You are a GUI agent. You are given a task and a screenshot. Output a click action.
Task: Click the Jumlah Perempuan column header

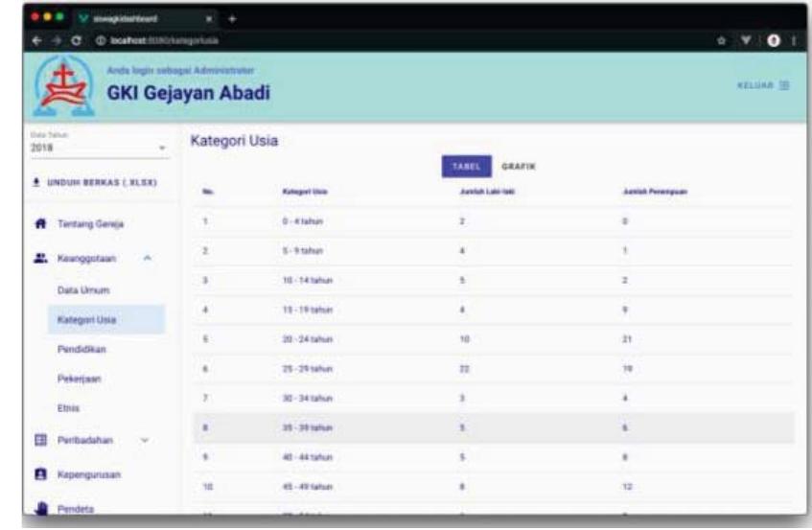pyautogui.click(x=655, y=192)
